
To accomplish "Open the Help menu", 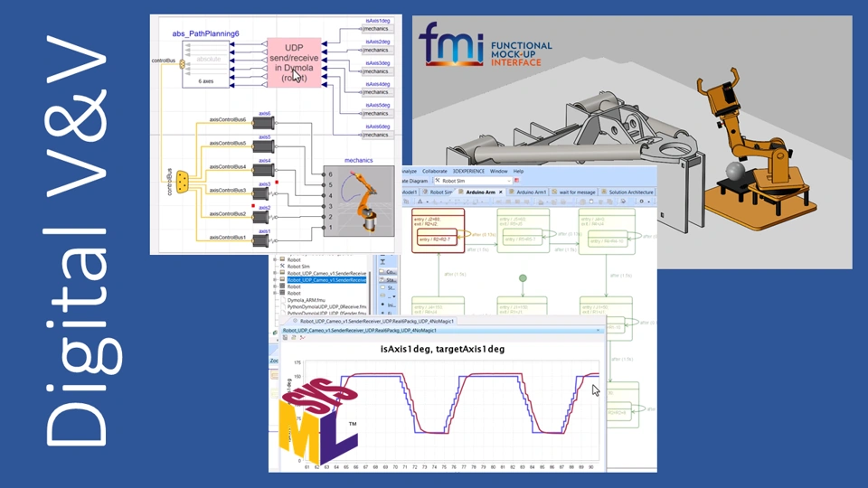I will (x=518, y=172).
